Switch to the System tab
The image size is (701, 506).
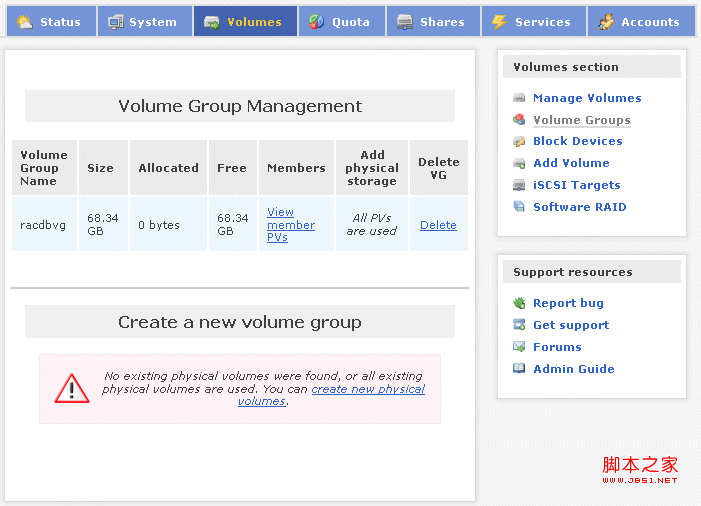point(143,22)
